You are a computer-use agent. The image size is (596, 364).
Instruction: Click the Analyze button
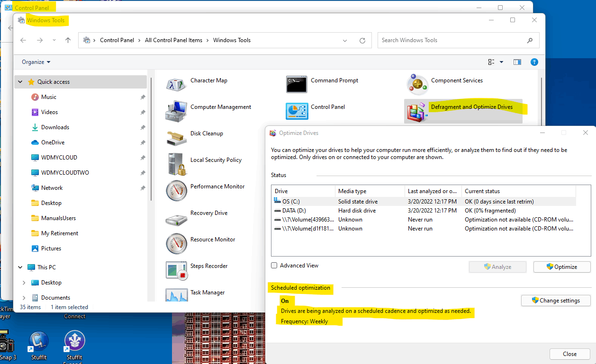[x=497, y=267]
